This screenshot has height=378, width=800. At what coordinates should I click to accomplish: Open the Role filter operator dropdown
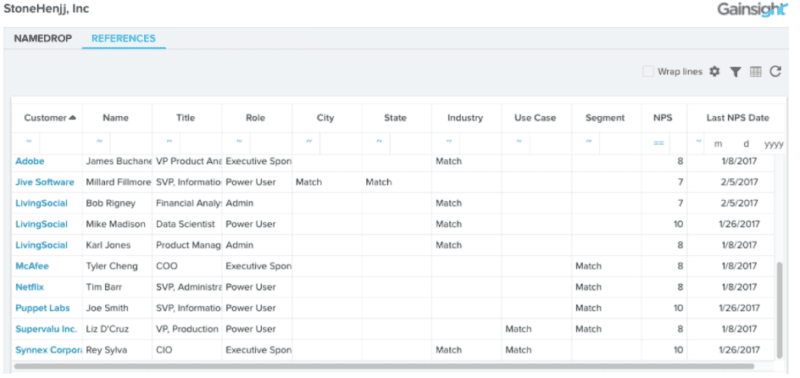tap(239, 142)
